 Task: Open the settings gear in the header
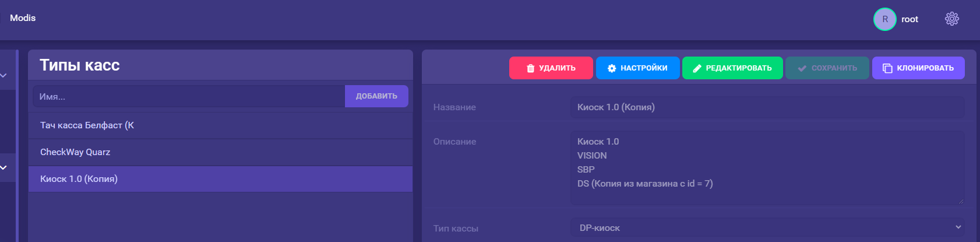[951, 19]
